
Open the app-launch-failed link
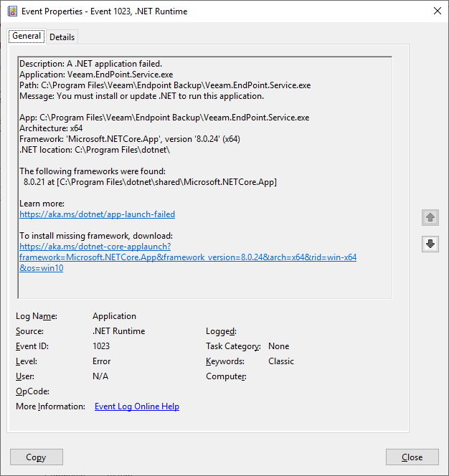[98, 214]
